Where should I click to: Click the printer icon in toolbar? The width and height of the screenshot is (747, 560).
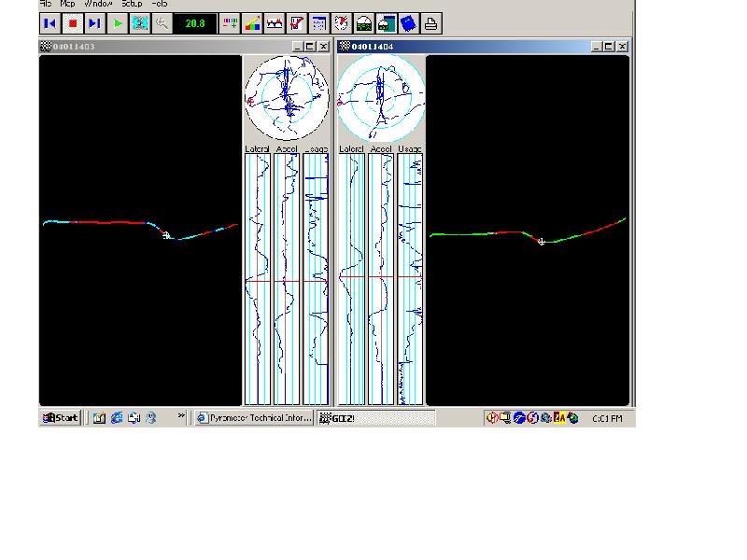(430, 23)
